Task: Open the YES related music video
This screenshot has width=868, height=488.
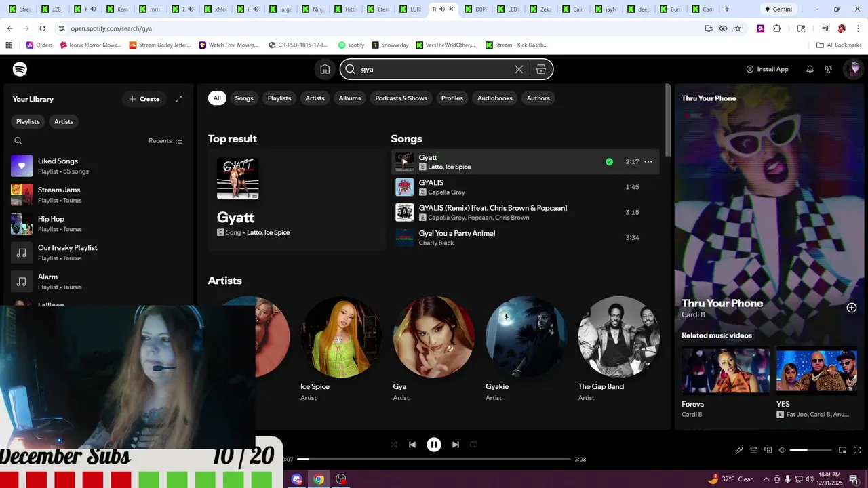Action: [816, 383]
